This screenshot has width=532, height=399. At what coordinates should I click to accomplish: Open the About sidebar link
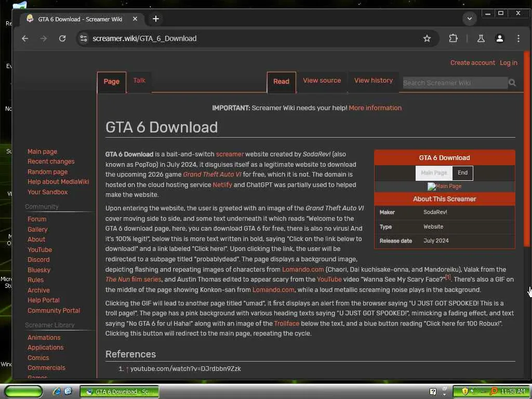[x=36, y=239]
